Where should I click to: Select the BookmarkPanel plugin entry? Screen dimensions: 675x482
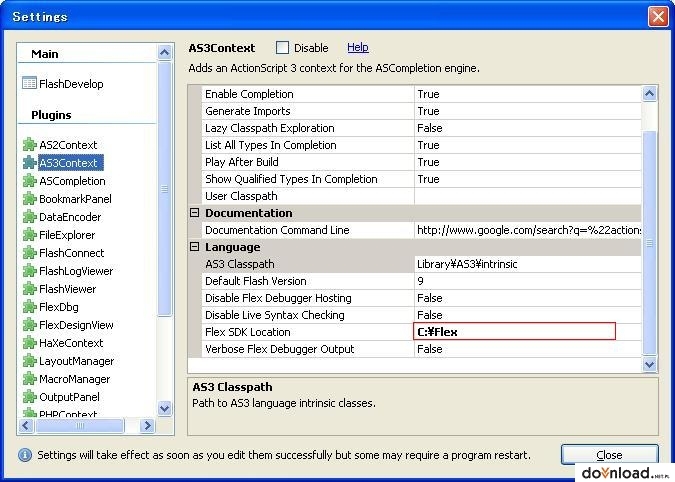[75, 199]
